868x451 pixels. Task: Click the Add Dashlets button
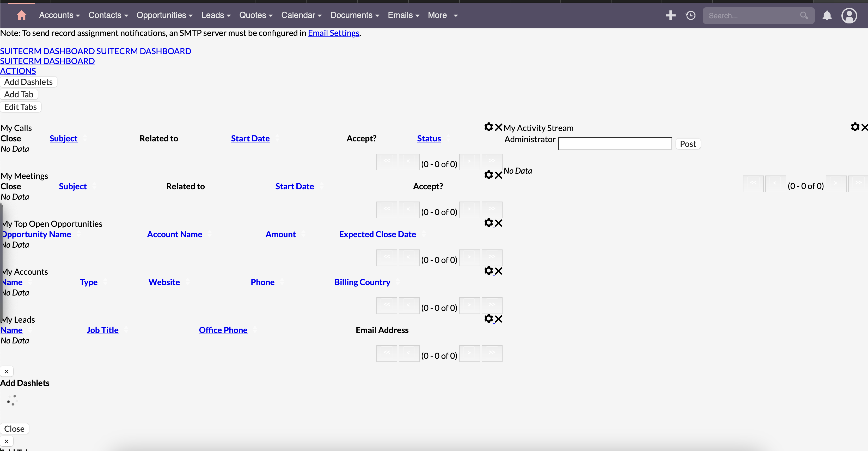(x=28, y=82)
